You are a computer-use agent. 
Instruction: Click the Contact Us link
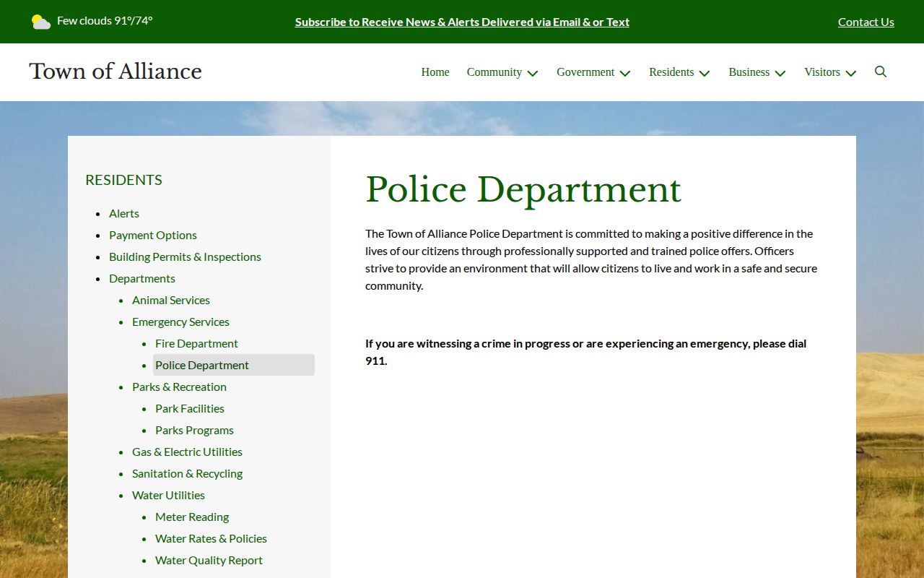tap(866, 22)
